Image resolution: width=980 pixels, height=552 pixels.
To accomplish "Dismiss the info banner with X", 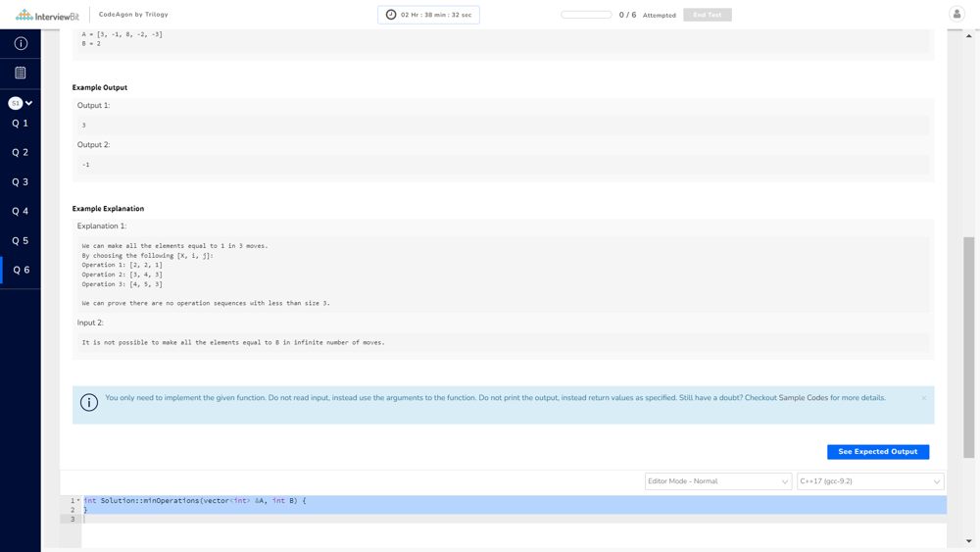I will click(x=924, y=398).
